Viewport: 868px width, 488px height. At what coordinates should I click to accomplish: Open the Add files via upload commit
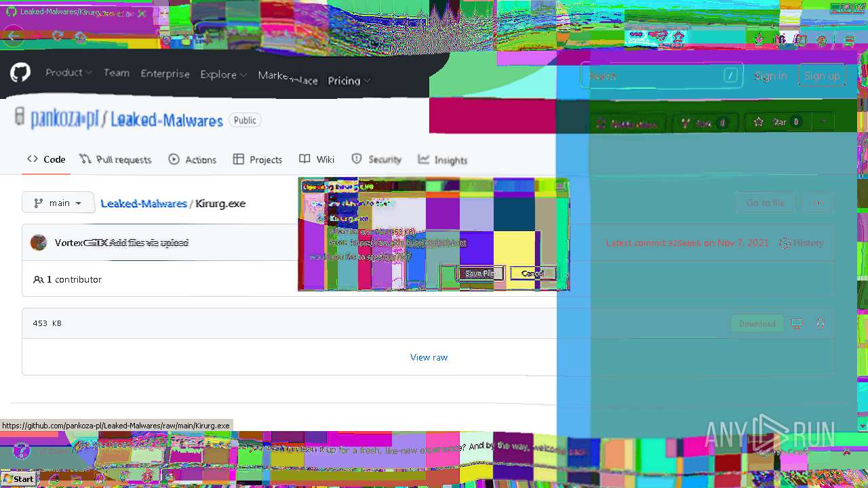(x=149, y=243)
